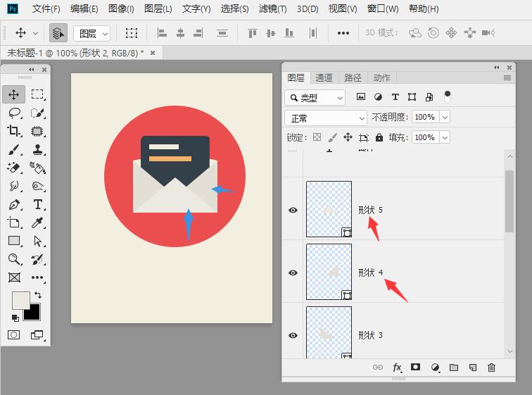Open the 滤镜(T) menu
The height and width of the screenshot is (395, 532).
point(272,9)
